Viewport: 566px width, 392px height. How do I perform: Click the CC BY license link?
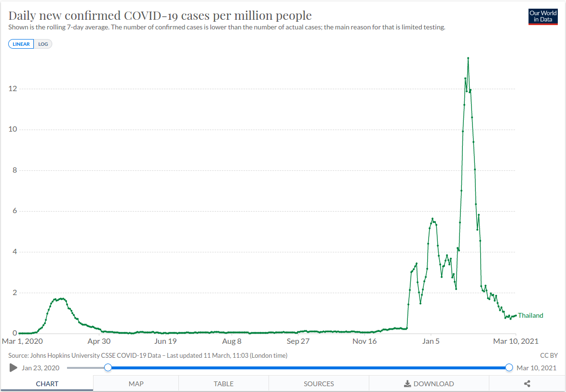pos(549,355)
